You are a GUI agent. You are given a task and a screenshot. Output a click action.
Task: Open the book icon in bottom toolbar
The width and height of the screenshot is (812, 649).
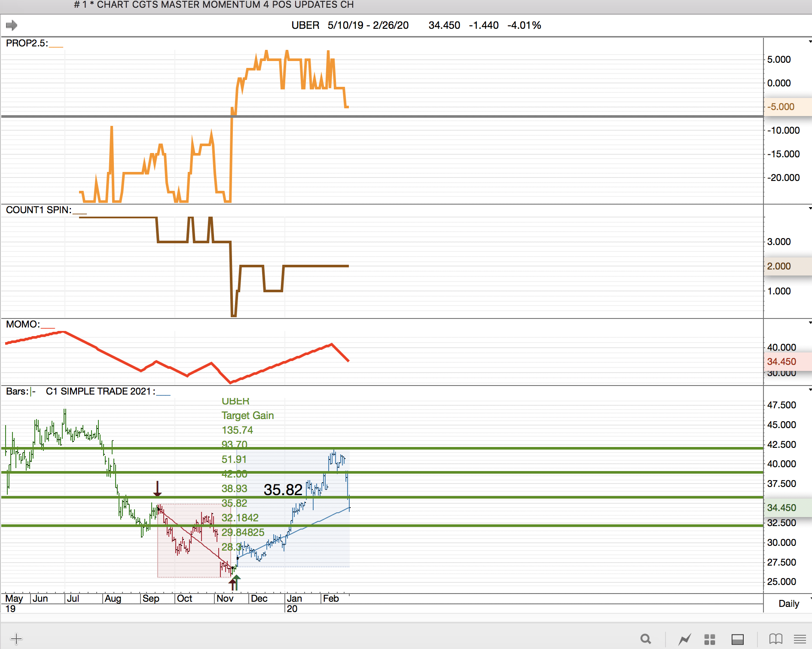(x=776, y=639)
